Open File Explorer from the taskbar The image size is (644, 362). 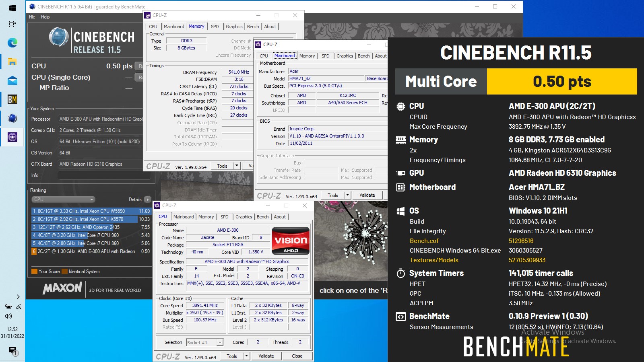[x=12, y=62]
